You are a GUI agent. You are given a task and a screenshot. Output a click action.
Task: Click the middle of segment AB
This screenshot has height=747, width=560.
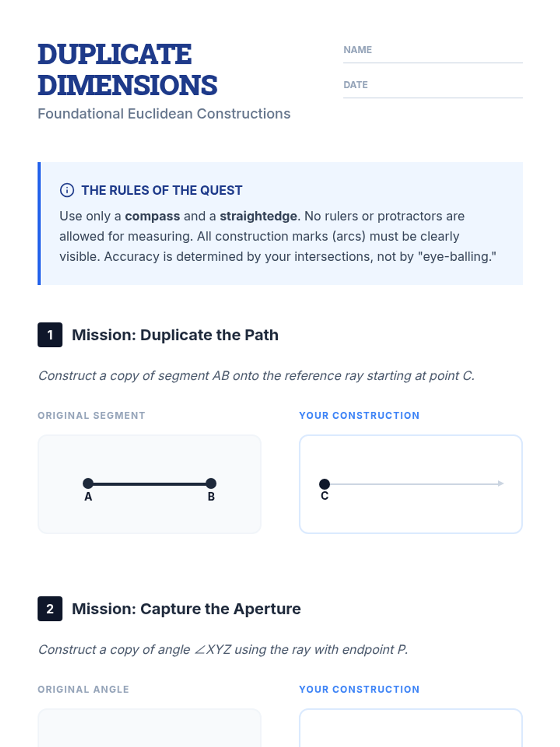pyautogui.click(x=149, y=484)
